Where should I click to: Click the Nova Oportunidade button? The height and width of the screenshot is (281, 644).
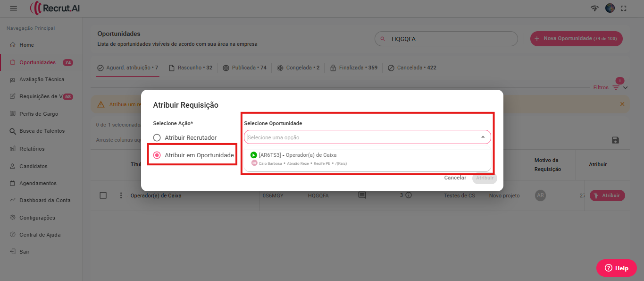click(576, 38)
